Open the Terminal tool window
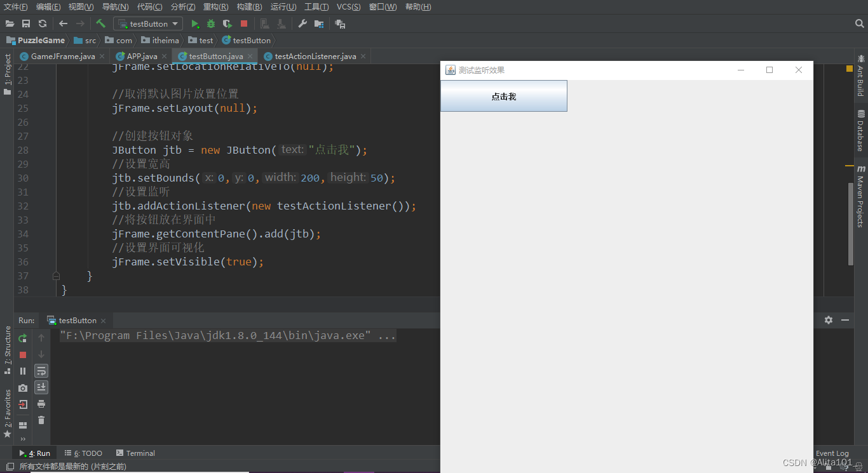The image size is (868, 473). click(x=135, y=453)
